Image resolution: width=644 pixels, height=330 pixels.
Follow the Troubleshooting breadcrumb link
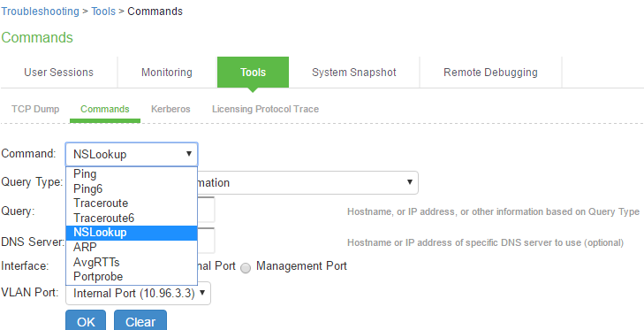pyautogui.click(x=41, y=12)
